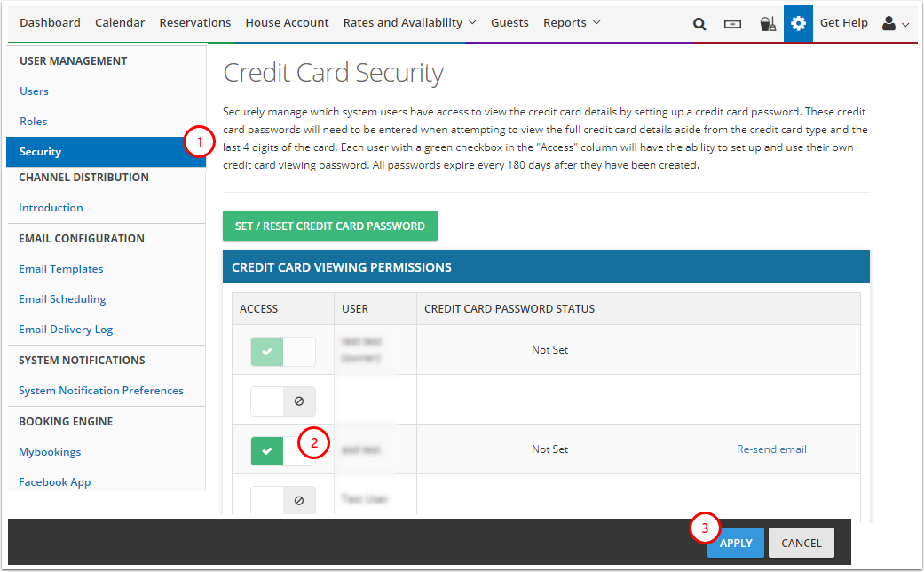Screen dimensions: 924x572
Task: Click SET / RESET CREDIT CARD PASSWORD
Action: tap(329, 226)
